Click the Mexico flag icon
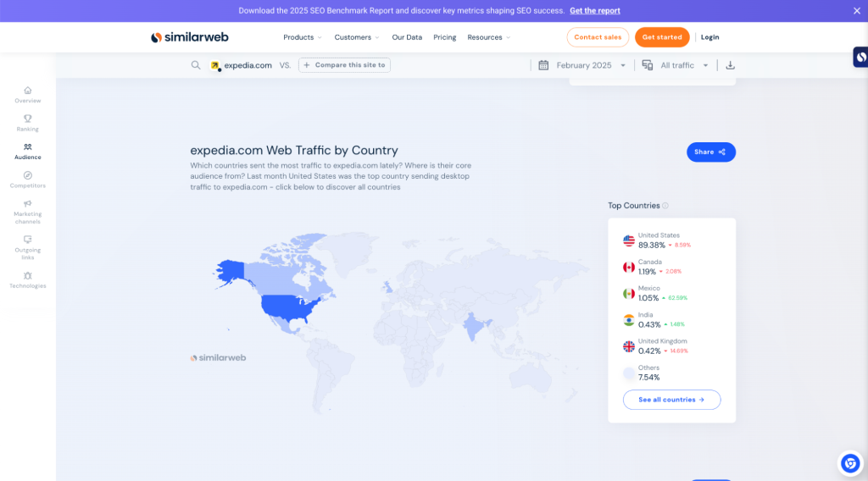This screenshot has height=481, width=868. (x=629, y=294)
